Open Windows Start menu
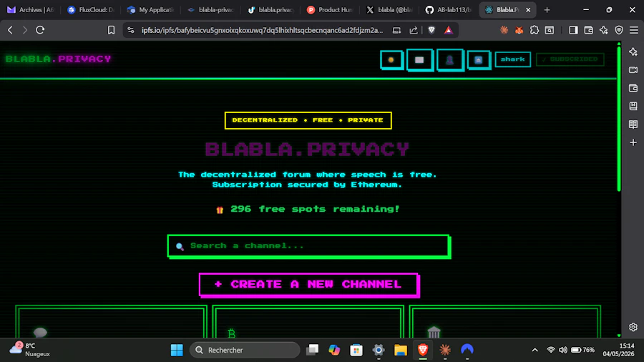 tap(177, 350)
